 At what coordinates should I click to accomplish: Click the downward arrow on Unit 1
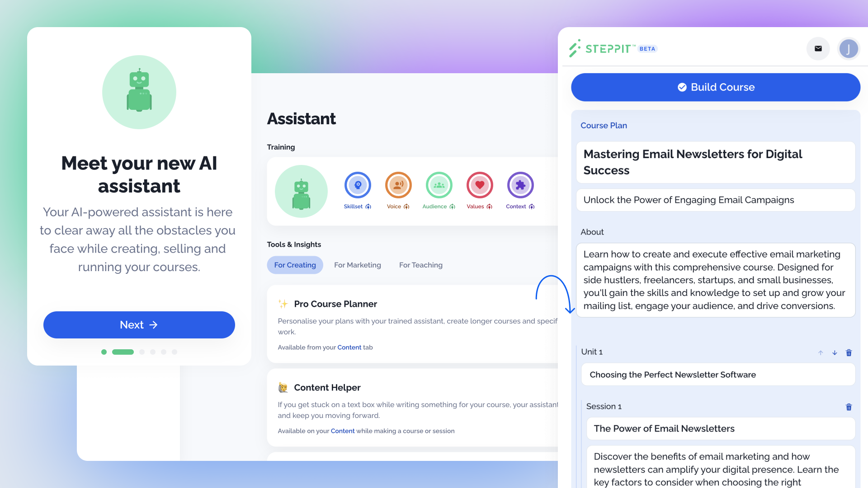pyautogui.click(x=835, y=352)
